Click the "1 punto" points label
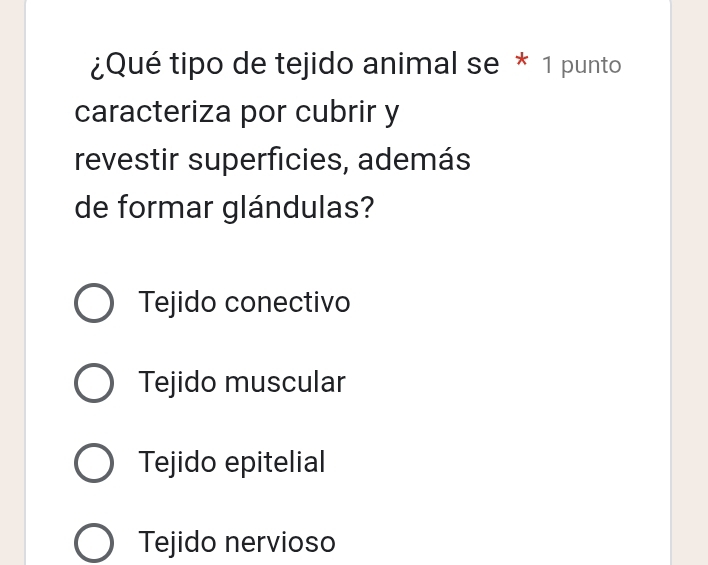 coord(581,66)
